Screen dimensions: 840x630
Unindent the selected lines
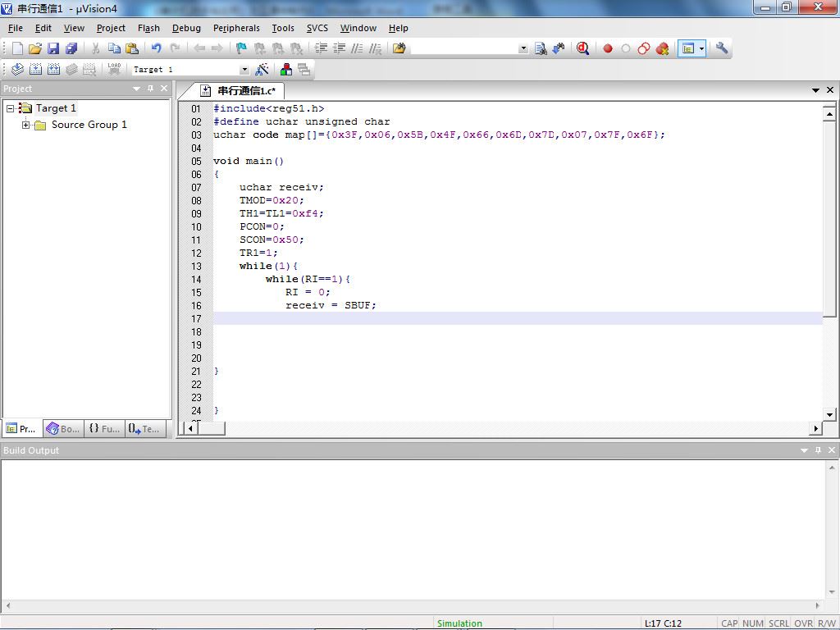339,48
